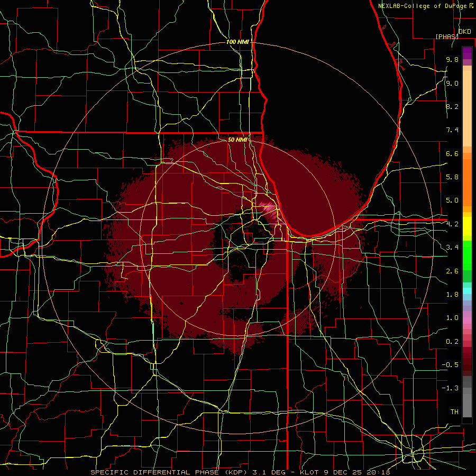Click the pink KDP echo near radar center

(x=269, y=208)
